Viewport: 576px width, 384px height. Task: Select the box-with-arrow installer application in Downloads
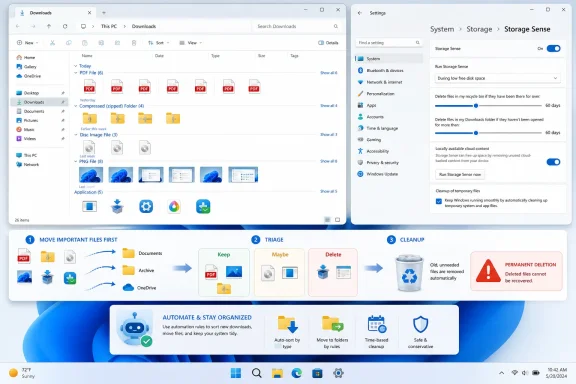117,206
